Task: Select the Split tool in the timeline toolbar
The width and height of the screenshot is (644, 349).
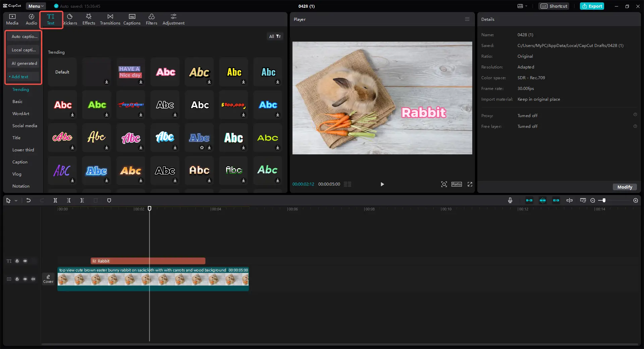Action: pos(55,200)
